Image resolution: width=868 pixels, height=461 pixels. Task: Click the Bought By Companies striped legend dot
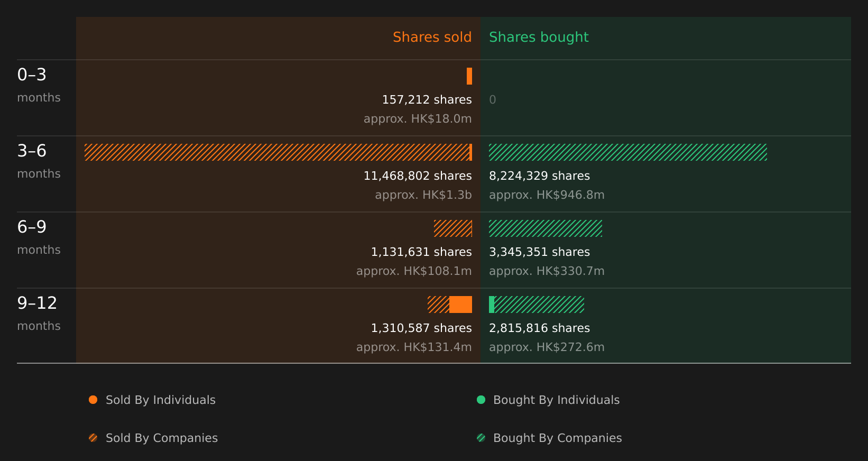pyautogui.click(x=481, y=438)
